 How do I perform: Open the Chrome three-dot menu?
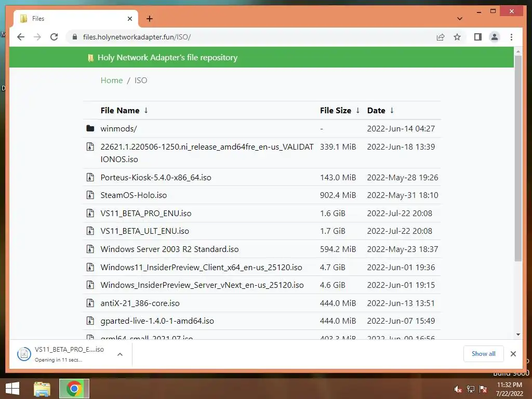pos(511,37)
